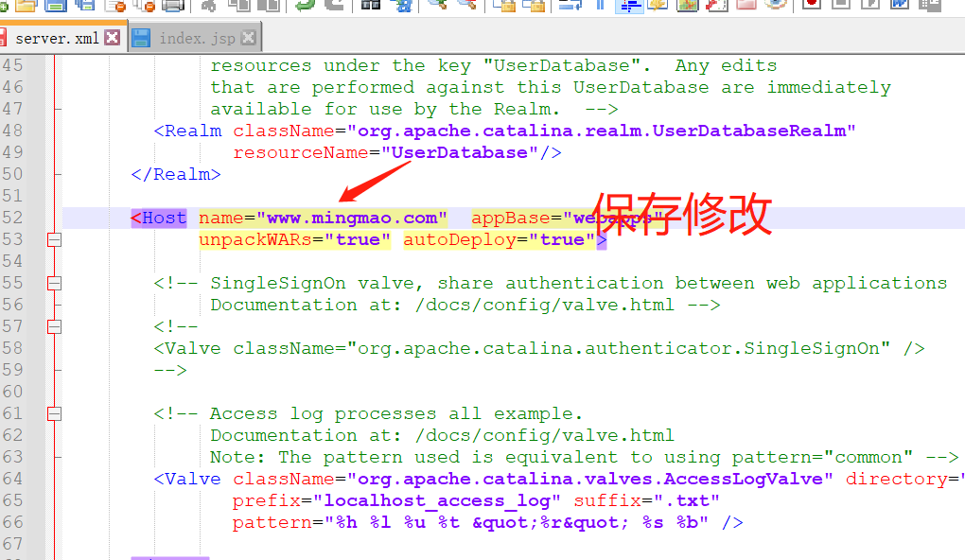Click the Paste icon in the toolbar
The width and height of the screenshot is (965, 560).
tap(269, 6)
